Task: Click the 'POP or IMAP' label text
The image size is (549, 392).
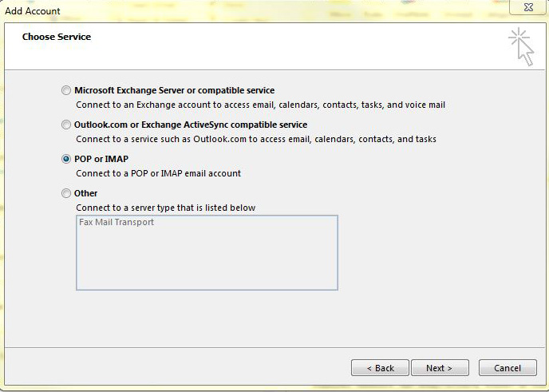Action: [101, 159]
